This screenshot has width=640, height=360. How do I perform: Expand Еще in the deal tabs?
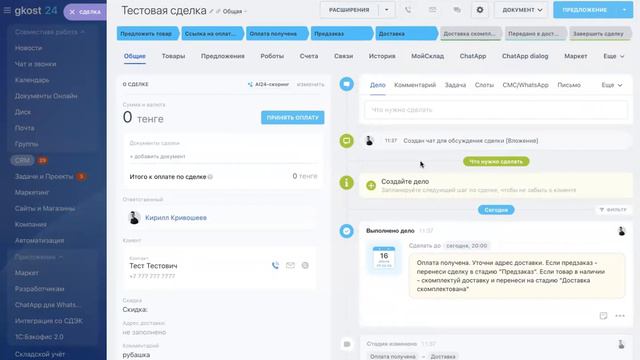pyautogui.click(x=613, y=56)
